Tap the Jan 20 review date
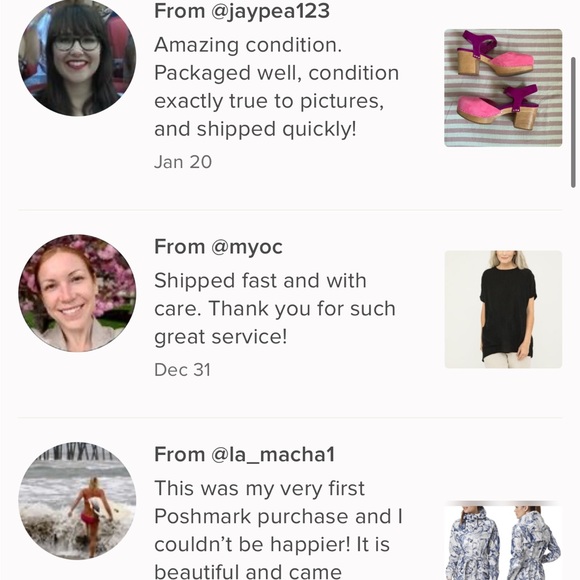580x580 pixels. (183, 162)
